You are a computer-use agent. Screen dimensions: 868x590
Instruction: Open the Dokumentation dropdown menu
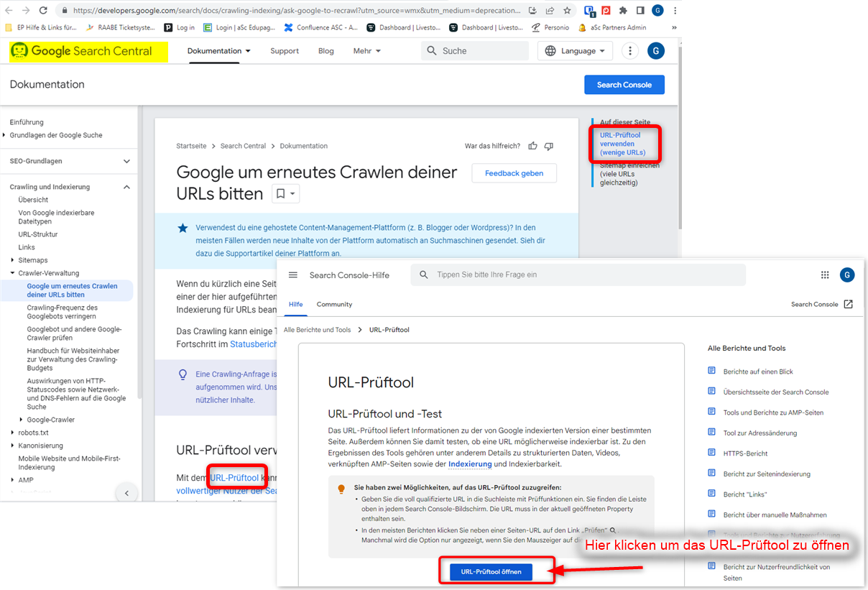pyautogui.click(x=219, y=51)
